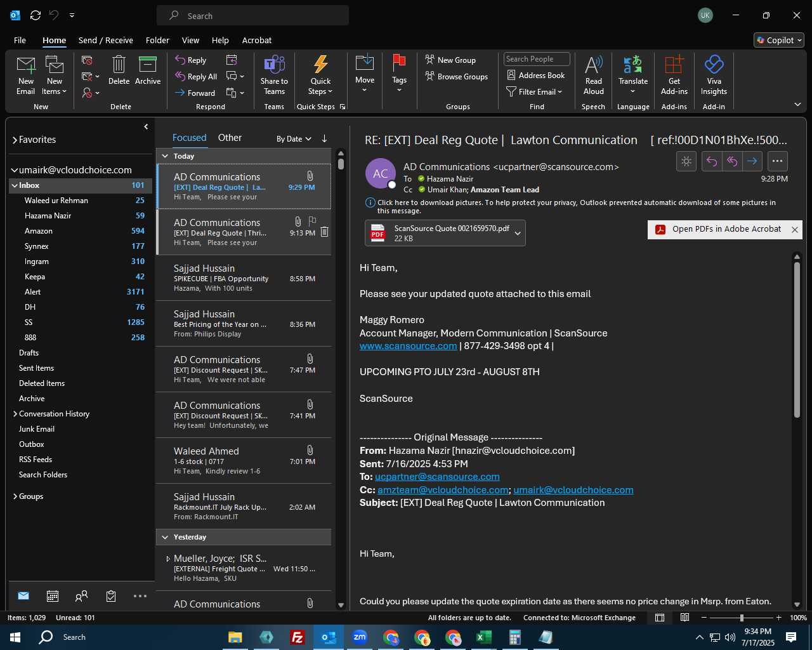Change sort order By Date

294,138
